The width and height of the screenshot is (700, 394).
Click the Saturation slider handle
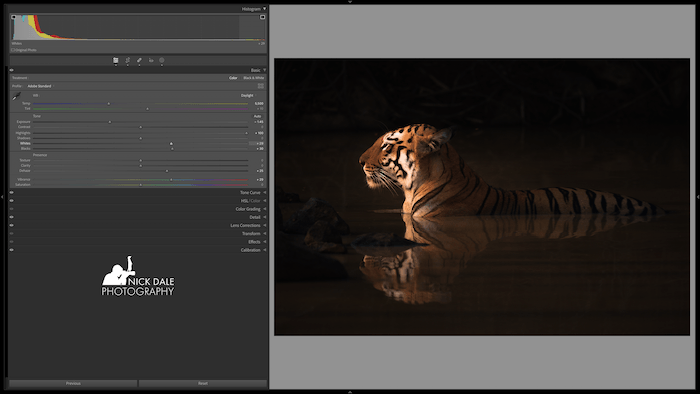pos(141,185)
